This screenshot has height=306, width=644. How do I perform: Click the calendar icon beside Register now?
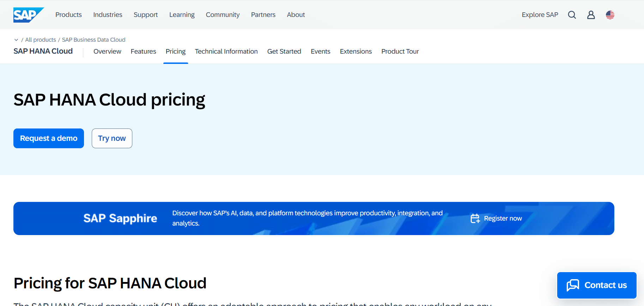coord(475,218)
